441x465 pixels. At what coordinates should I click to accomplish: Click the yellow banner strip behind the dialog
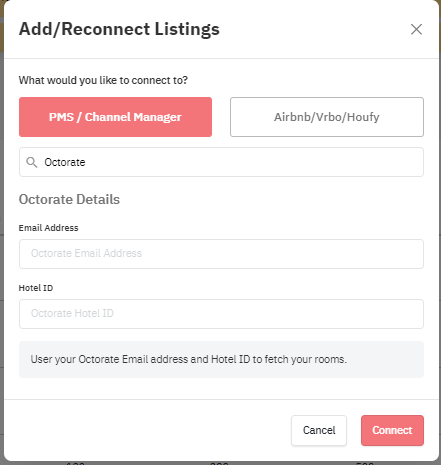(x=2, y=35)
